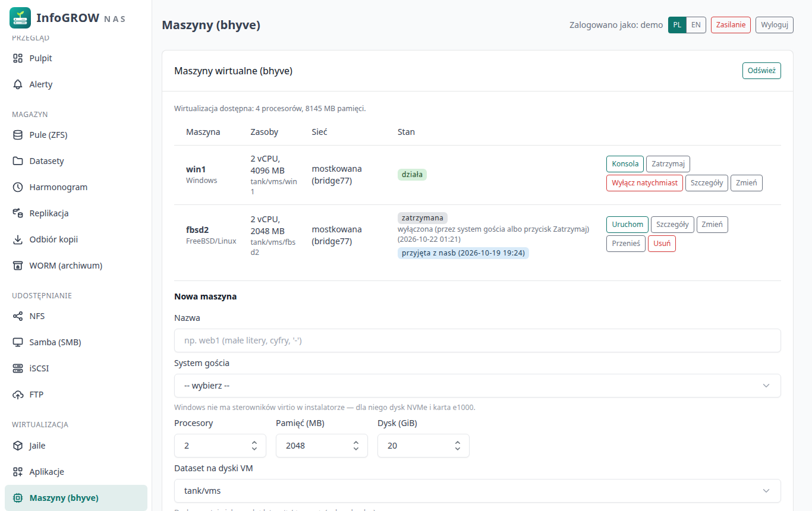Click Wyłącz natychmiast for win1
Image resolution: width=812 pixels, height=511 pixels.
click(x=644, y=183)
